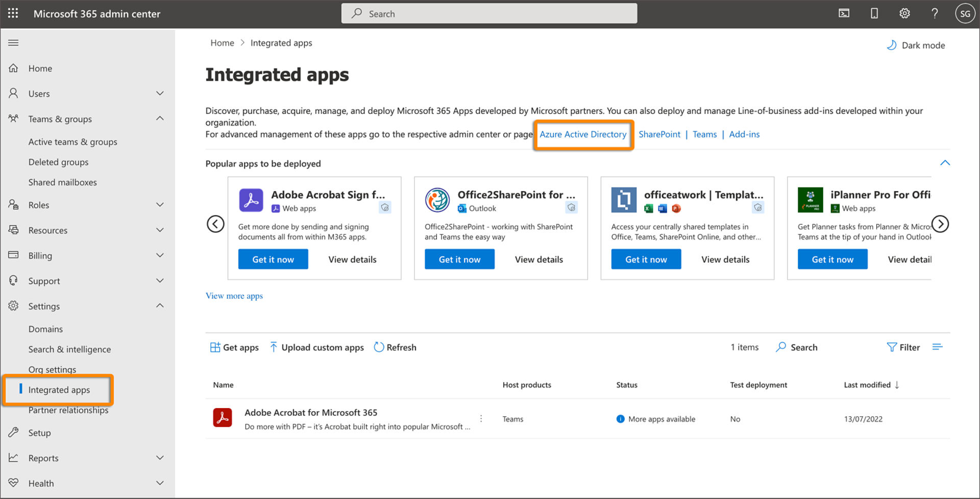Click Get apps in toolbar

tap(234, 347)
